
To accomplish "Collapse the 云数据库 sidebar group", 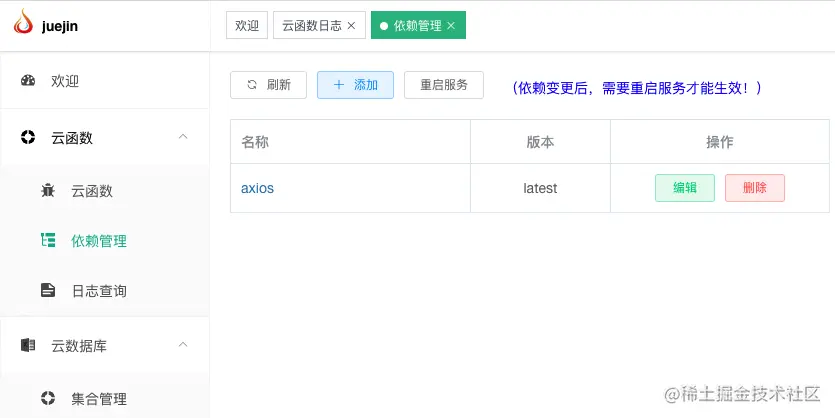I will point(183,345).
